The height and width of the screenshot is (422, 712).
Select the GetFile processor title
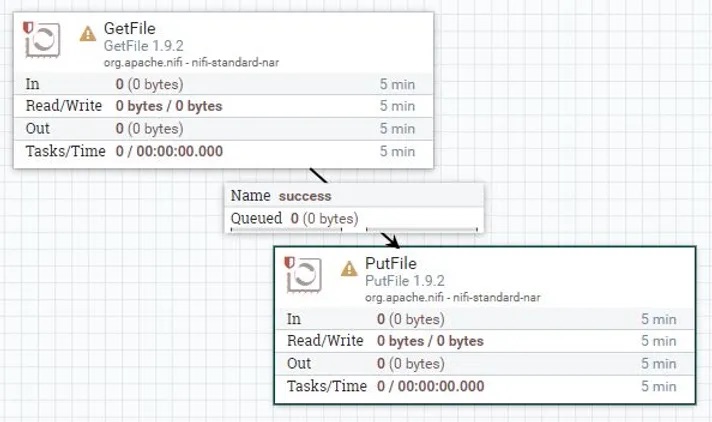[x=130, y=28]
